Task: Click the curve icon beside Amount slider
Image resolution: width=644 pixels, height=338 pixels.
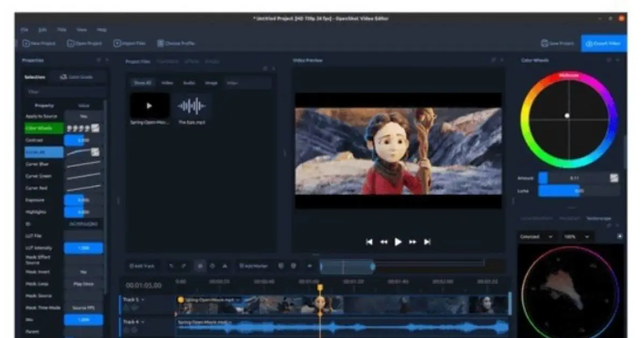Action: pyautogui.click(x=614, y=178)
